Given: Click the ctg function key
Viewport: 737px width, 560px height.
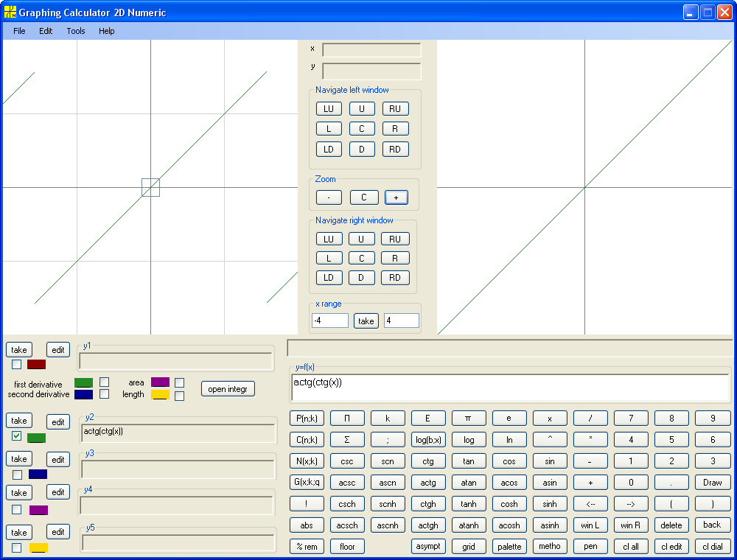Looking at the screenshot, I should pos(428,461).
